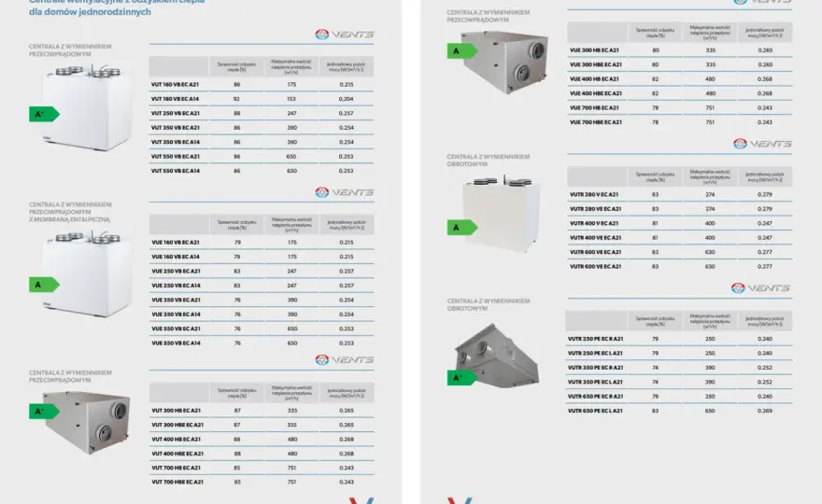822x504 pixels.
Task: Click the VUTR 600 VE EC A21 row
Action: [x=679, y=267]
